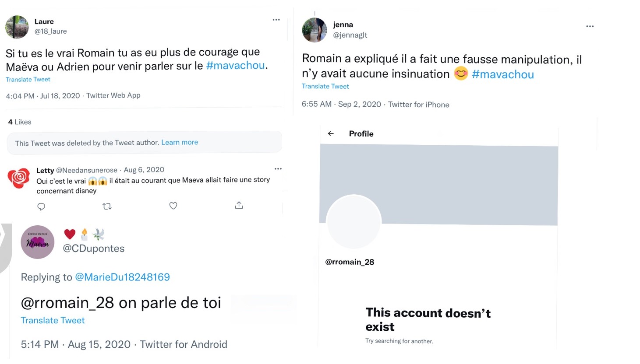This screenshot has height=364, width=640.
Task: Click the #mavachou hashtag in jenna's tweet
Action: [502, 74]
